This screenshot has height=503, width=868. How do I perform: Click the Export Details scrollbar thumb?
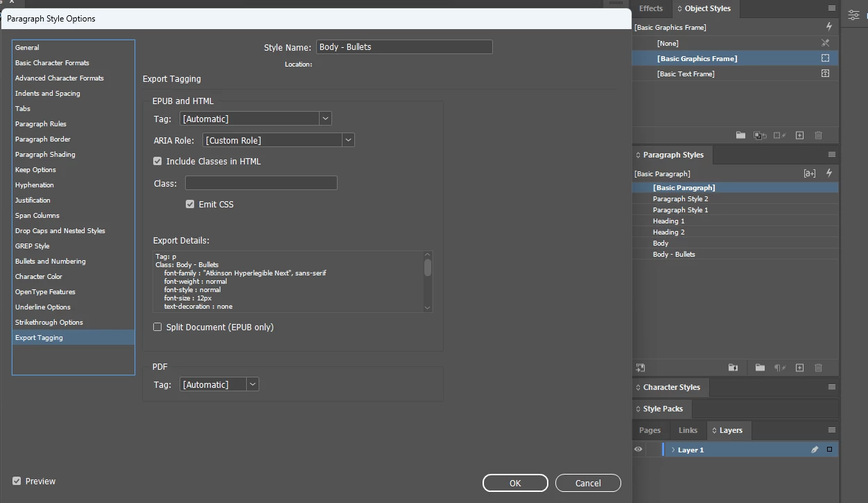point(428,268)
